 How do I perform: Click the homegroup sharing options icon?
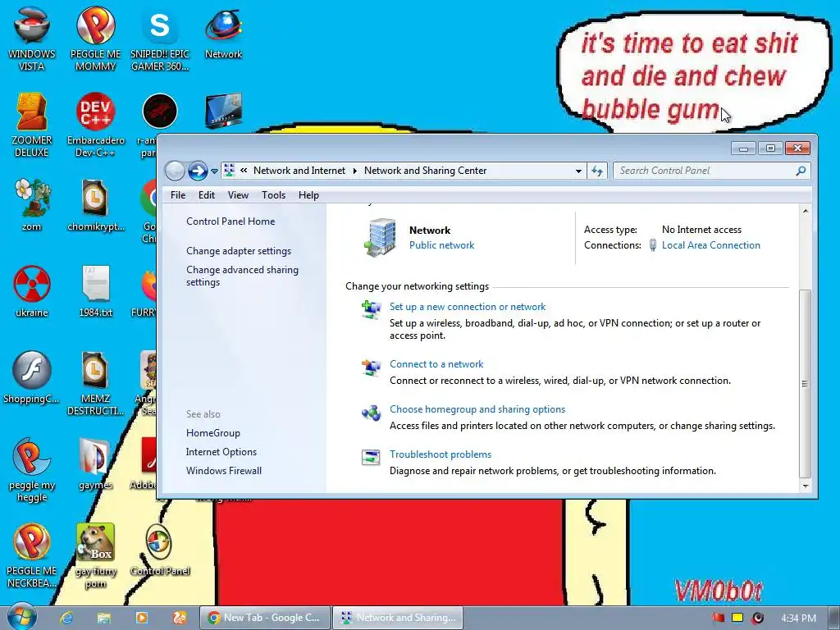(x=371, y=413)
